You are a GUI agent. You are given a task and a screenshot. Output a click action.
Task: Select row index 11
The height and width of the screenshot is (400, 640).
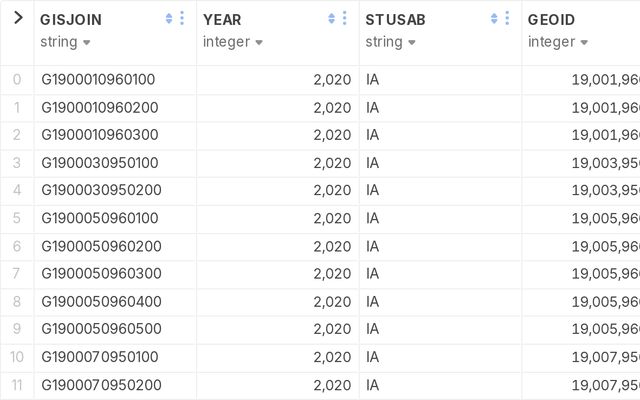point(17,385)
